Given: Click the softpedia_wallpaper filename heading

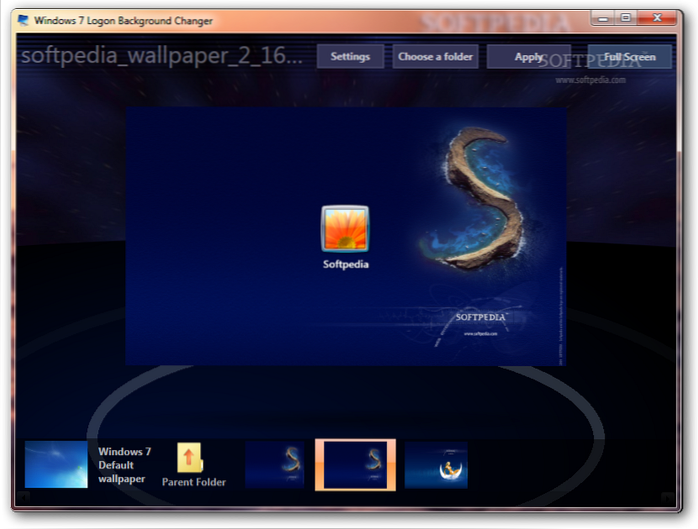Looking at the screenshot, I should 160,55.
